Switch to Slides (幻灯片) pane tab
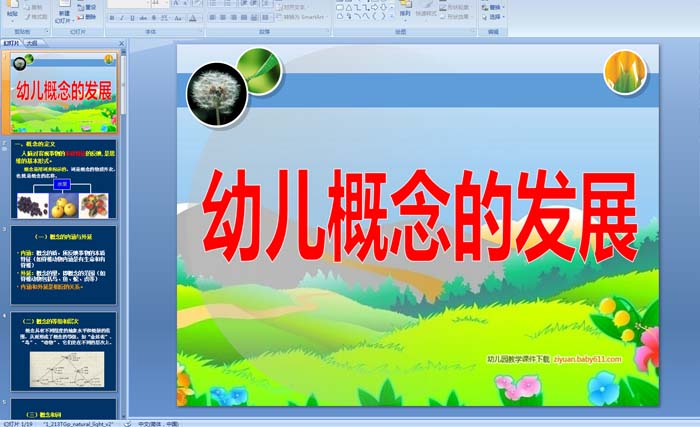 click(x=12, y=43)
